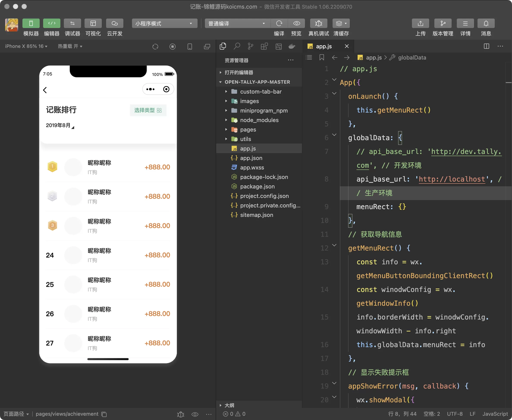Click the preview eye icon
Screen dimensions: 512x420
296,24
